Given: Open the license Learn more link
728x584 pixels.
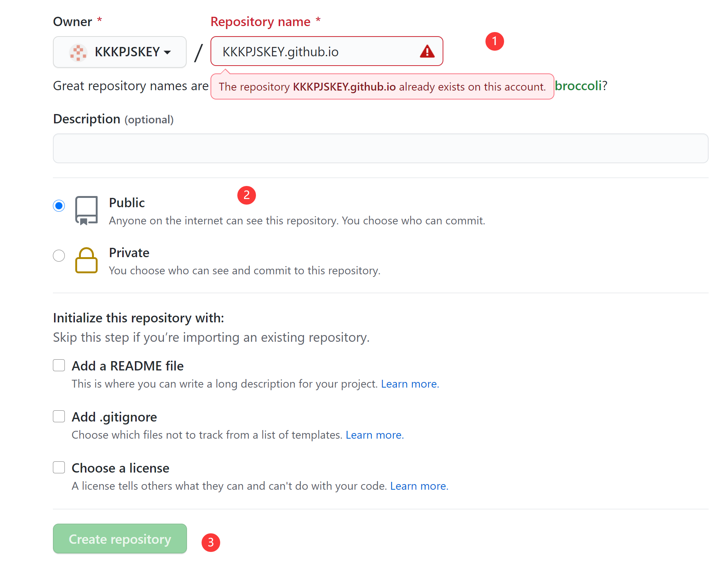Looking at the screenshot, I should coord(419,486).
